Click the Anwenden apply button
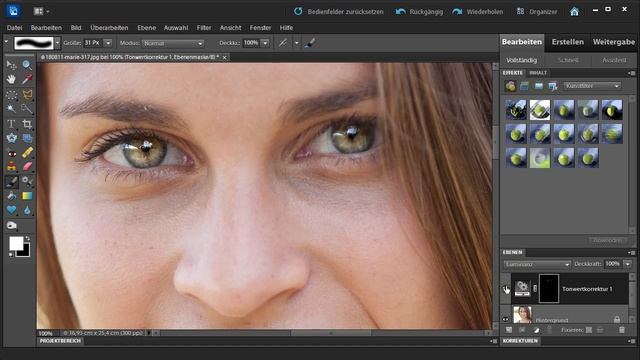The image size is (640, 360). pyautogui.click(x=607, y=241)
